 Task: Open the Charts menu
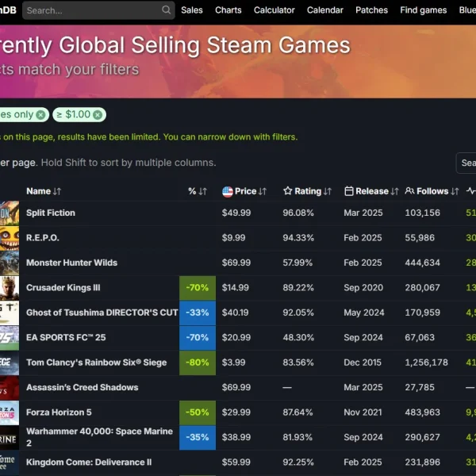tap(228, 10)
